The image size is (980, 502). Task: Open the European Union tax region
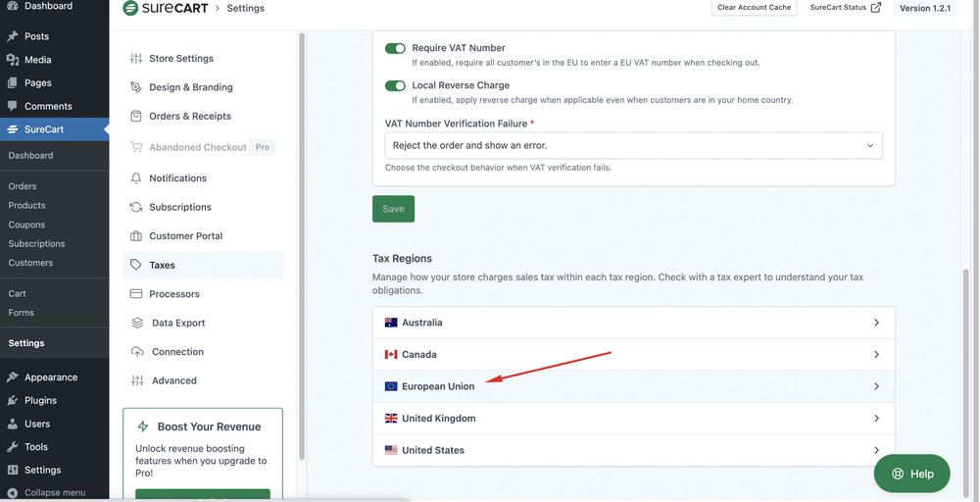tap(438, 386)
